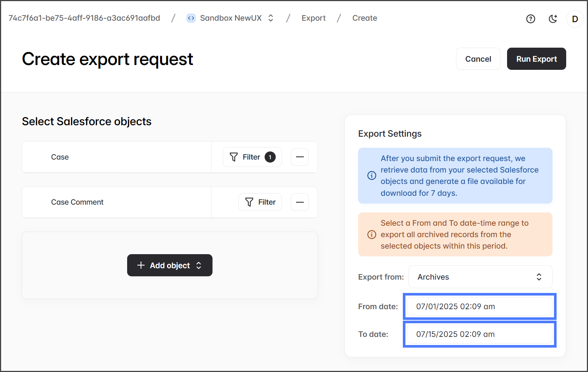Open the Export from Archives dropdown
The width and height of the screenshot is (588, 372).
coord(480,277)
